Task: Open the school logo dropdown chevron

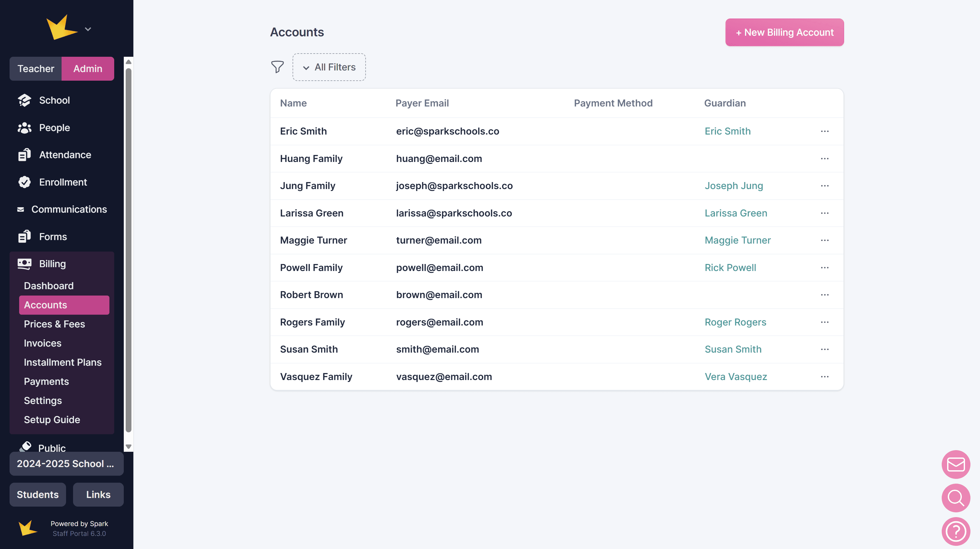Action: [x=88, y=29]
